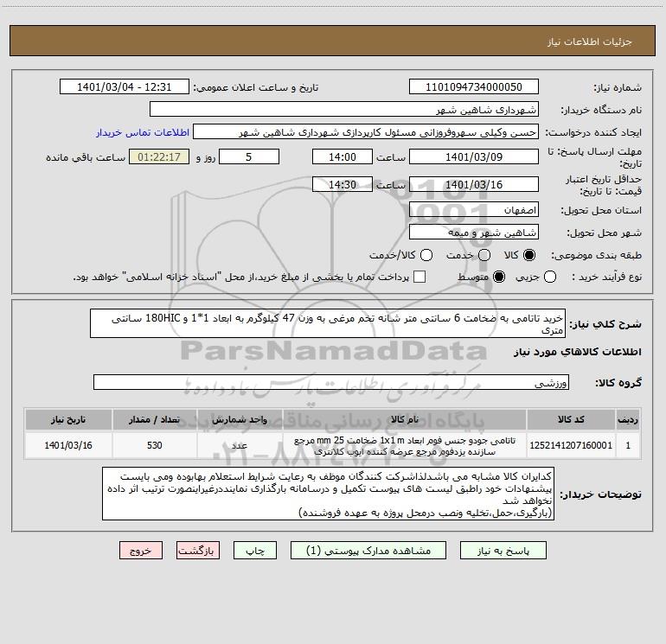Click مشاهده مدارک پیوستی (1) button
The width and height of the screenshot is (666, 644).
point(368,551)
